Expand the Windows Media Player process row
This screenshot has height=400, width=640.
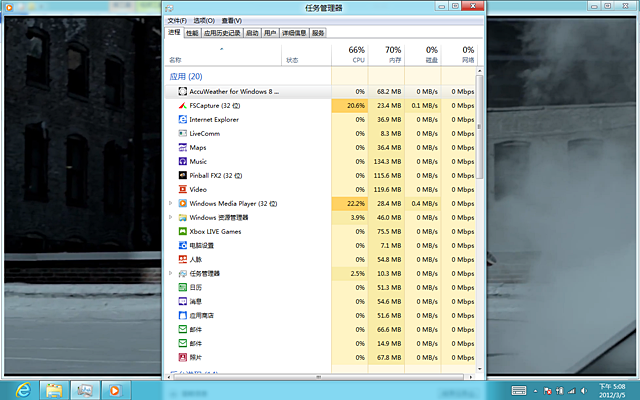click(171, 203)
